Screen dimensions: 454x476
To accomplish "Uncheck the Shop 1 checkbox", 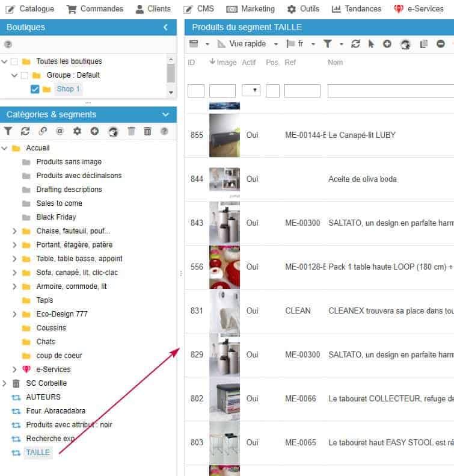I will coord(35,89).
